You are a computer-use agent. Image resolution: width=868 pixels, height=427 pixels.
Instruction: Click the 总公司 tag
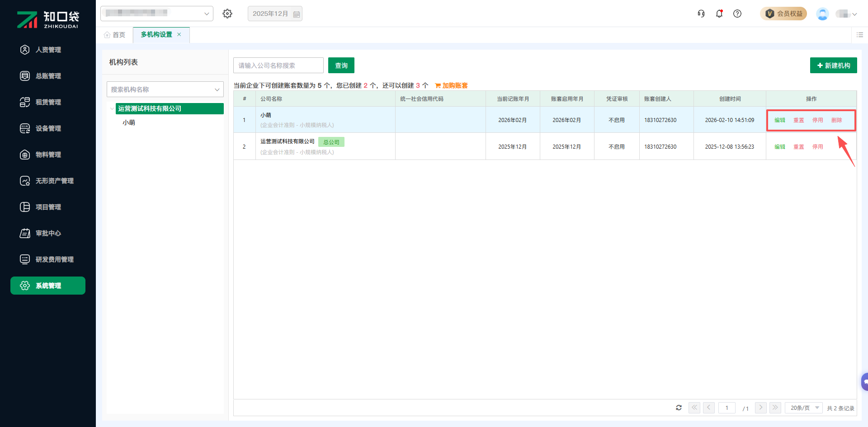click(331, 142)
